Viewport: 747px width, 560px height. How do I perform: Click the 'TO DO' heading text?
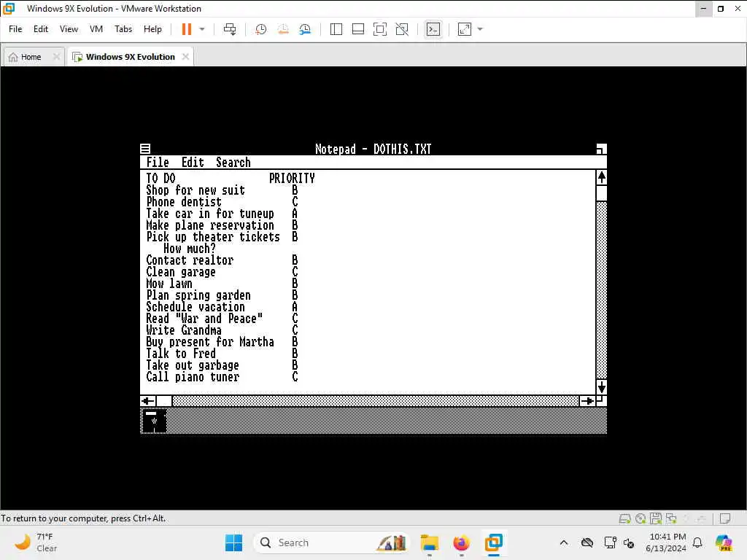[x=160, y=179]
